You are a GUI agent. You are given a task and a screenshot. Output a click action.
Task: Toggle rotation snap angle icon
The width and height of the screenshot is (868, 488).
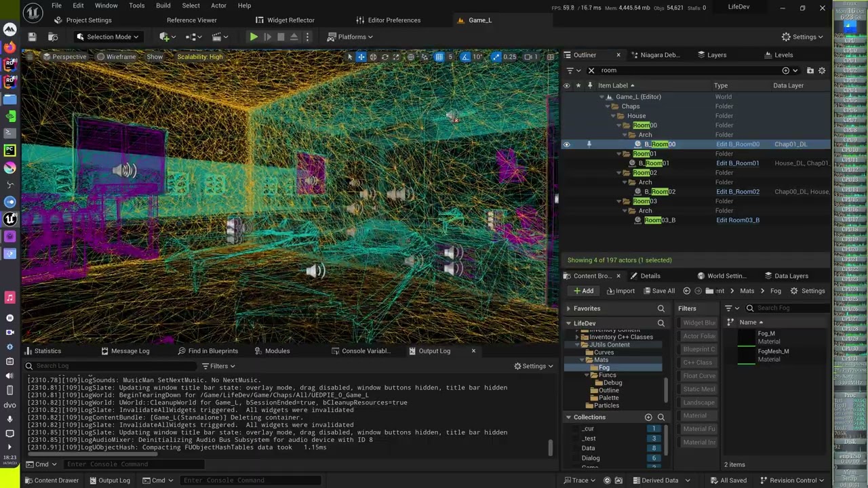pos(465,57)
